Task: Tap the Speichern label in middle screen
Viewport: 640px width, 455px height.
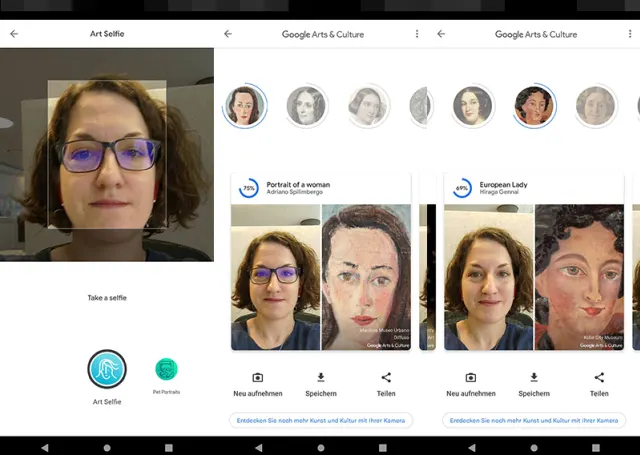Action: click(321, 394)
